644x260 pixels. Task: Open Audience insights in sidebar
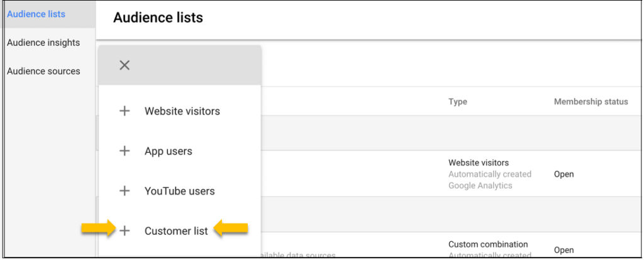[x=43, y=43]
